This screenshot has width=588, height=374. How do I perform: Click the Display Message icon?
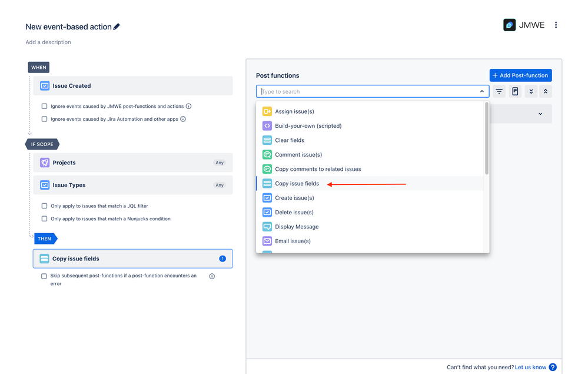pyautogui.click(x=267, y=227)
